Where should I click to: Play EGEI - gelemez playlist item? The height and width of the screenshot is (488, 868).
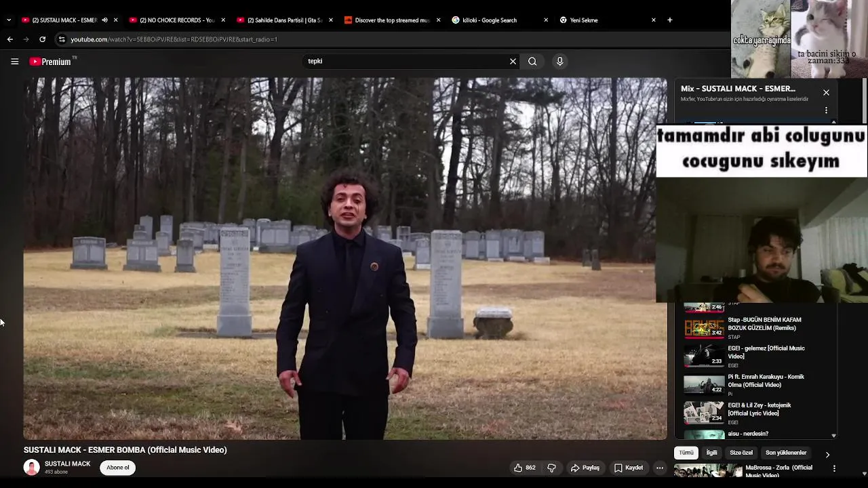(766, 352)
